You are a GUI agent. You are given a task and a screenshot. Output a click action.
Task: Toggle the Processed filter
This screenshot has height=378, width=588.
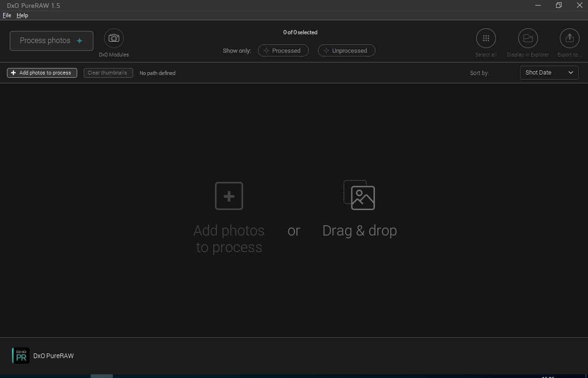coord(283,51)
